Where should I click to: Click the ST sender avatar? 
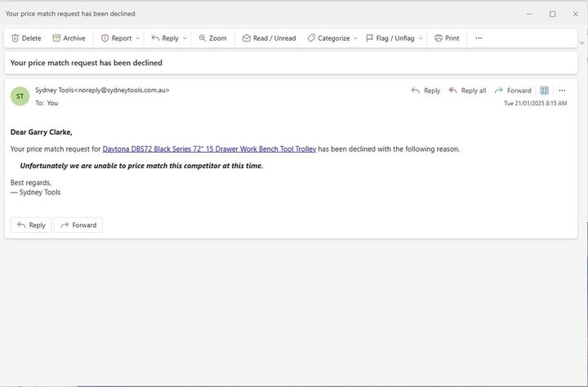coord(20,96)
